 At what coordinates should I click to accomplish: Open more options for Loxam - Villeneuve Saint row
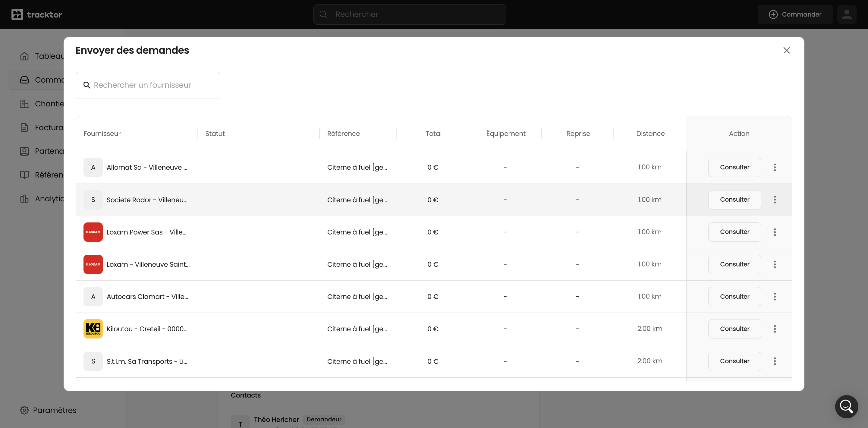(775, 264)
